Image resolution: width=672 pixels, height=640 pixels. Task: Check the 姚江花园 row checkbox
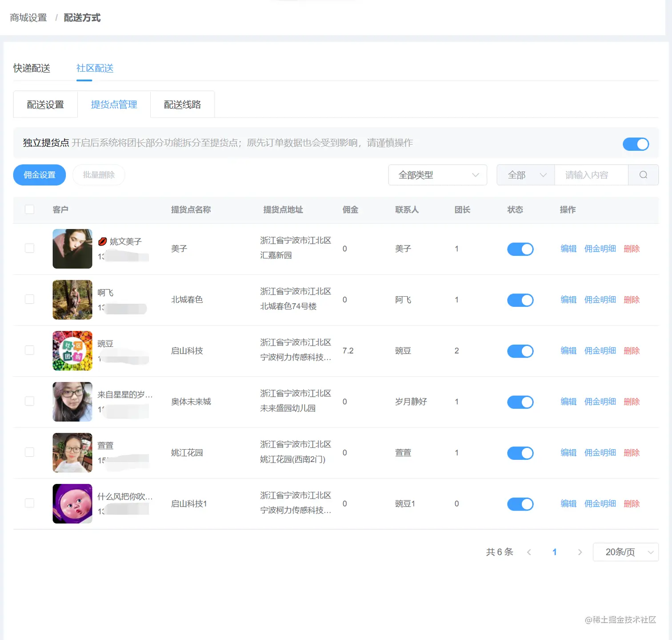[x=29, y=452]
